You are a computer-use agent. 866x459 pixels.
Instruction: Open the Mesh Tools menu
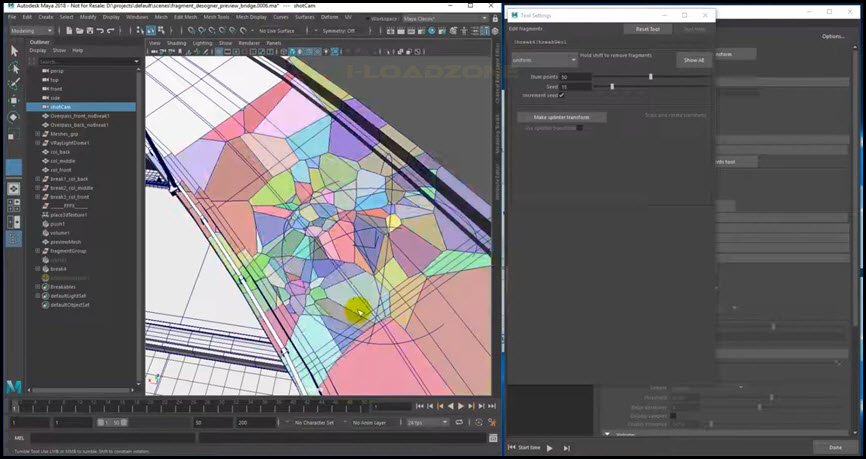pyautogui.click(x=216, y=17)
